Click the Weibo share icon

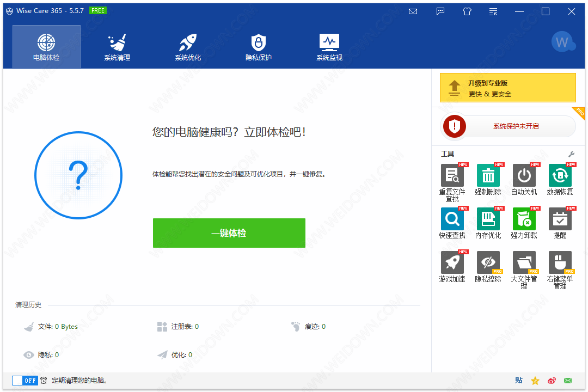552,381
